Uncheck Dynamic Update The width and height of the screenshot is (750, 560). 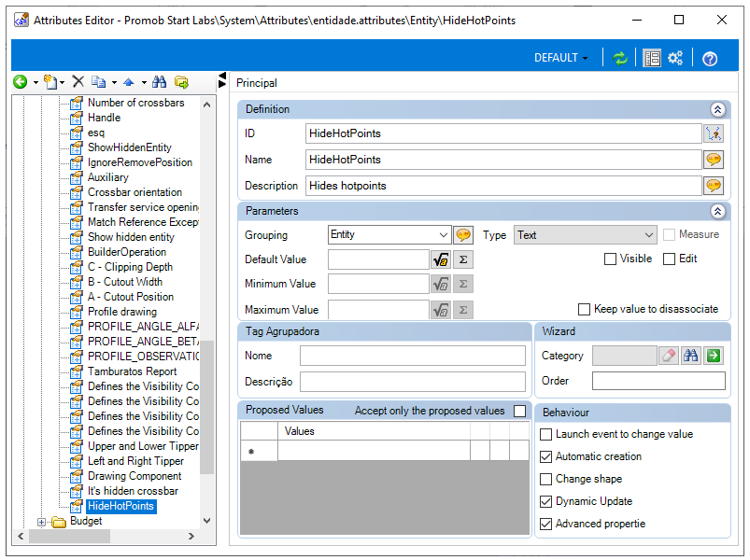pyautogui.click(x=545, y=502)
